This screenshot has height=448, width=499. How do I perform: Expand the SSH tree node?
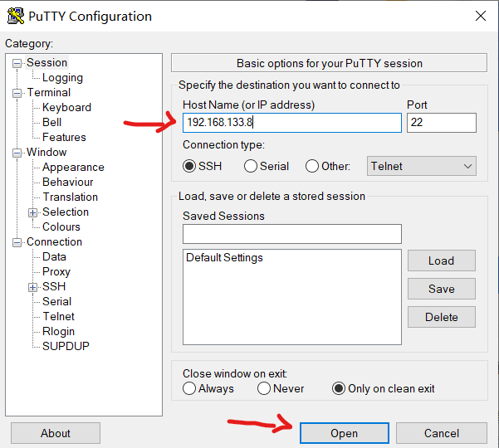point(32,287)
